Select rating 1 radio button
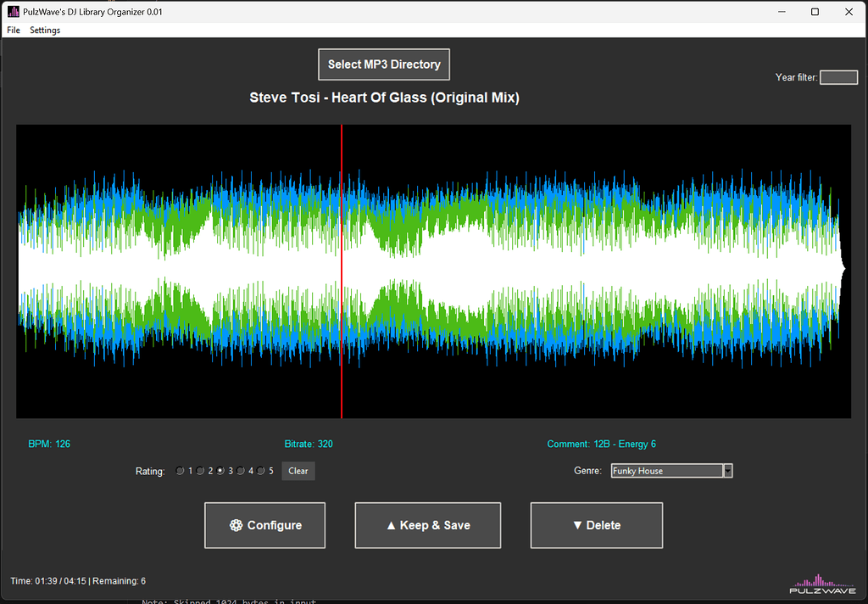 180,470
